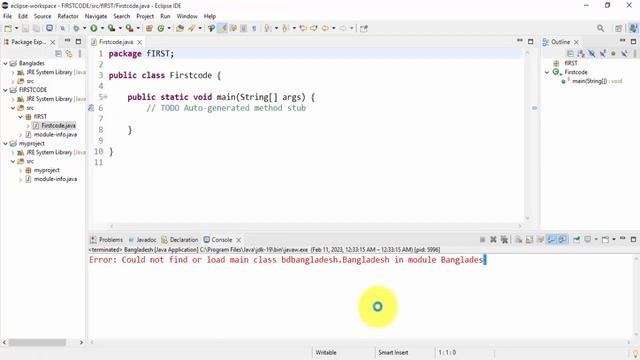Toggle Word Wrap in Console toolbar
The image size is (640, 360).
[540, 240]
